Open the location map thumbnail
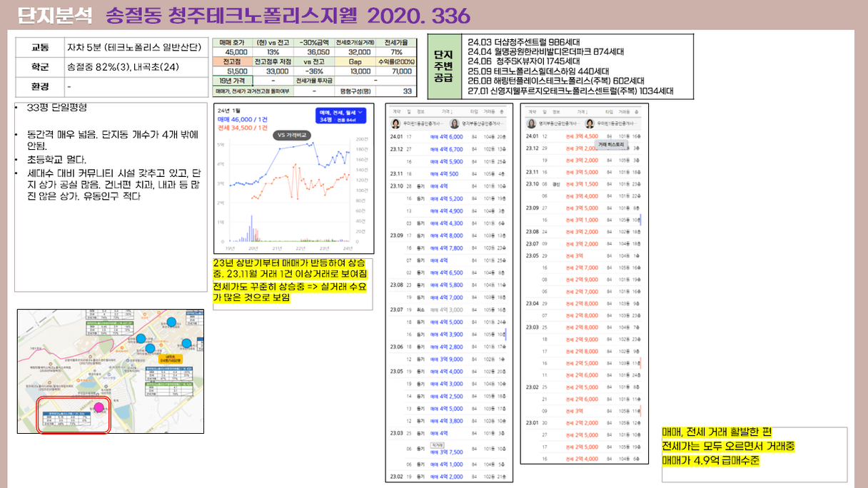This screenshot has width=868, height=488. [111, 371]
